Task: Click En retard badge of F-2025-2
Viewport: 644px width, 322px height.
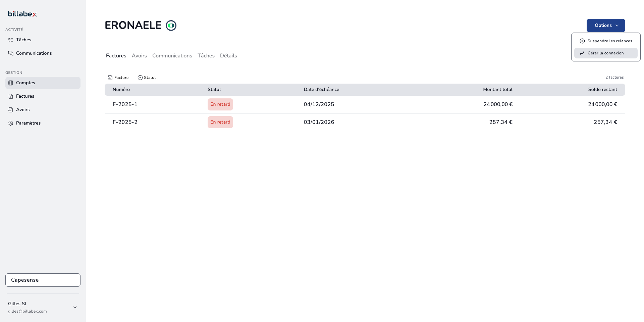Action: coord(220,122)
